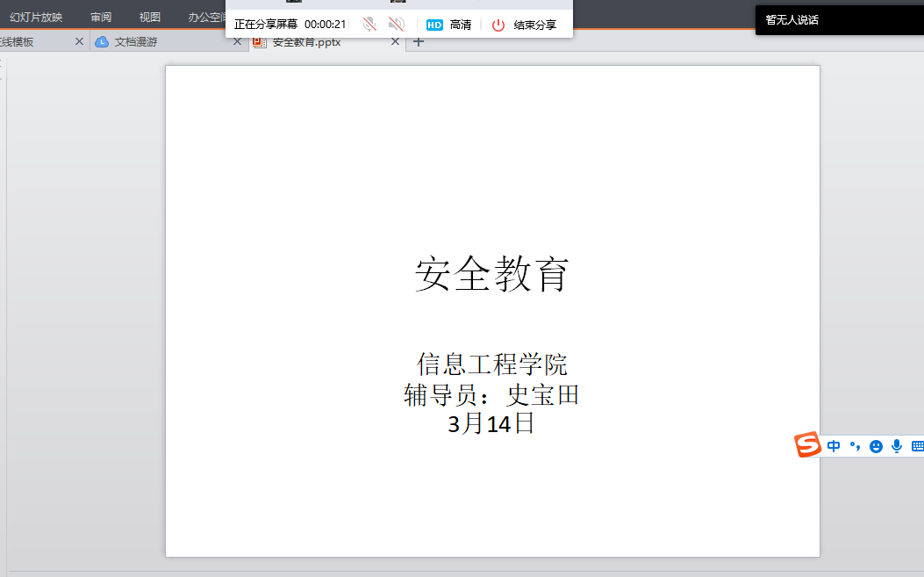The image size is (924, 577).
Task: Close the 安全教育.pptx tab
Action: tap(395, 41)
